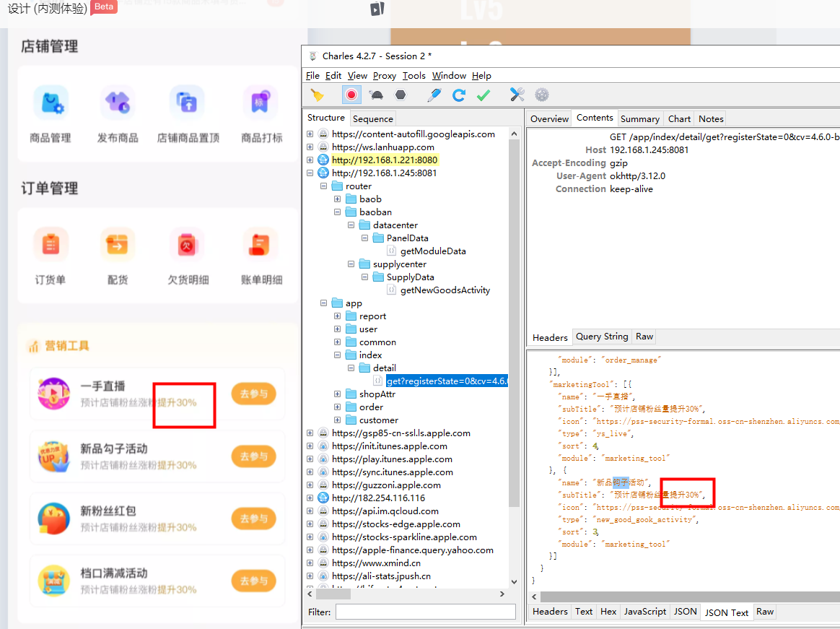Open the File menu in Charles

[x=312, y=76]
